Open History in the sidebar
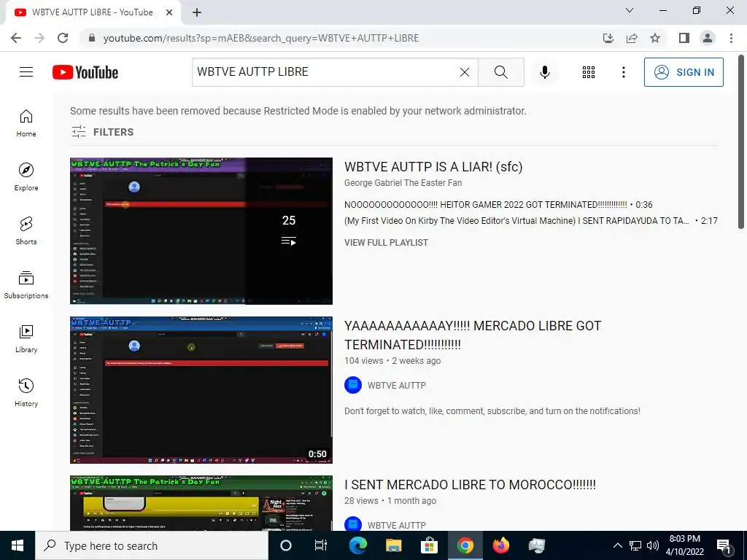The width and height of the screenshot is (747, 560). (26, 392)
